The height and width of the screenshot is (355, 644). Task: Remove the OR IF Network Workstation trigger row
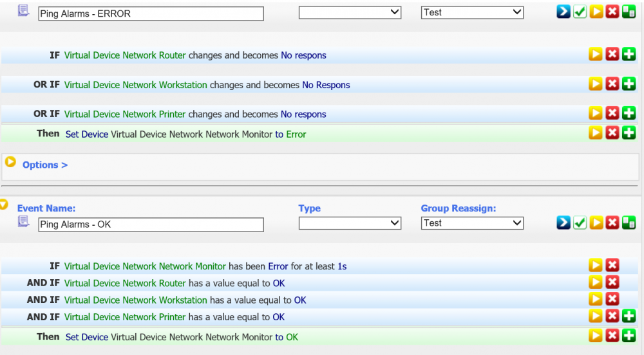tap(612, 84)
